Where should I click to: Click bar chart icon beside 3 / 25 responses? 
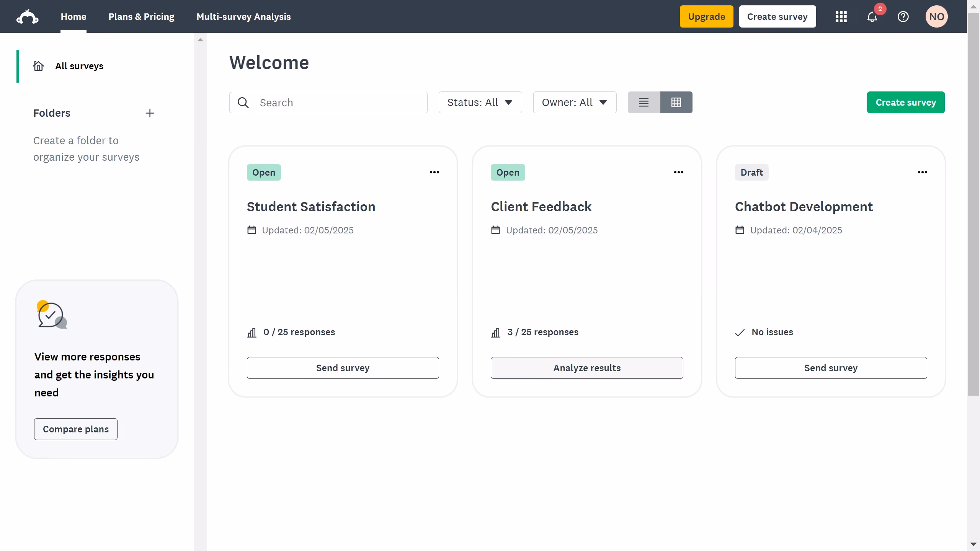click(x=496, y=333)
